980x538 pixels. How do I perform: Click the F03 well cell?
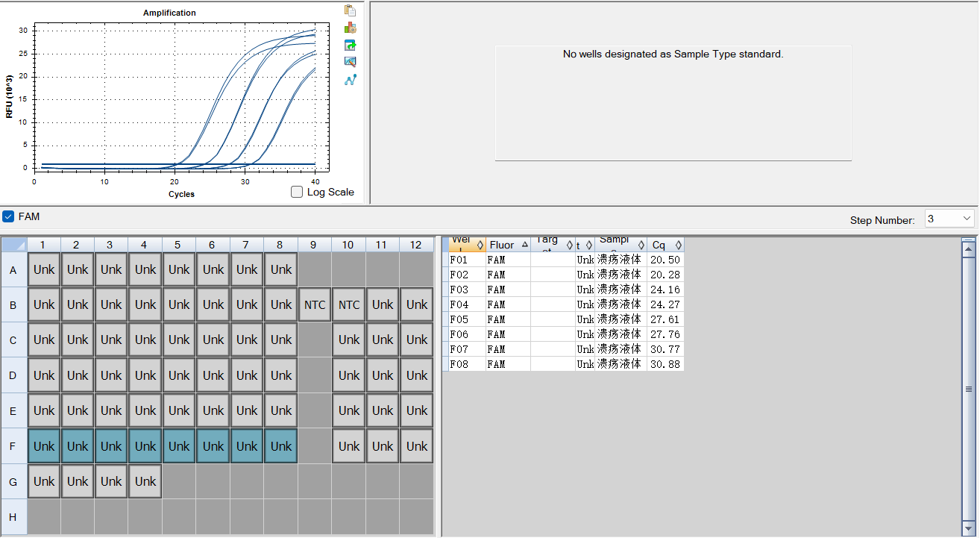point(467,290)
